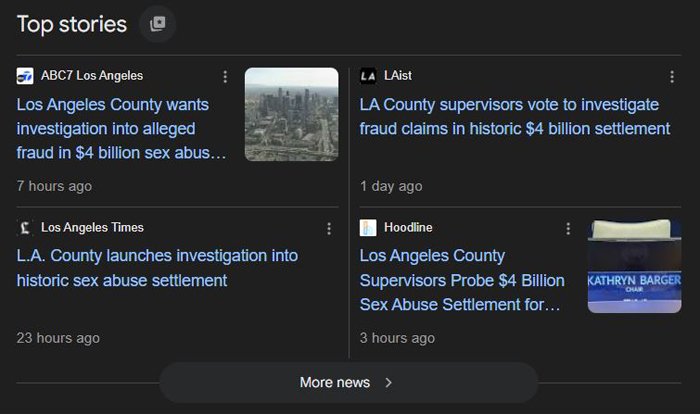Open the three-dot menu on the Hoodline story

pos(568,229)
